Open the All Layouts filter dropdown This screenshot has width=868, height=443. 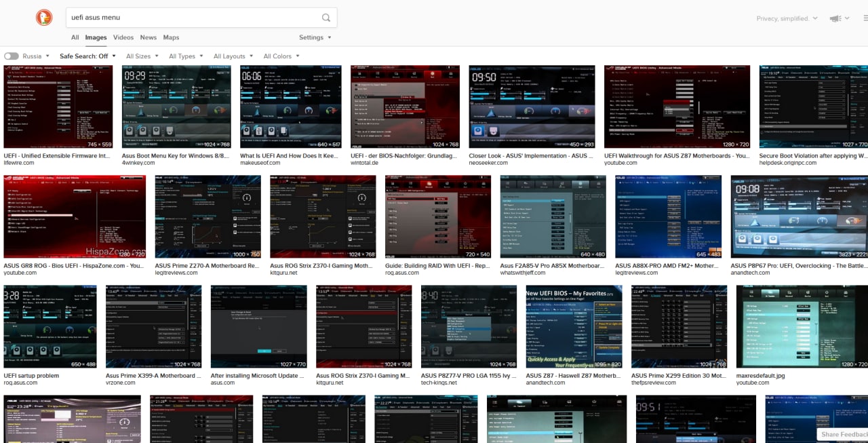233,56
